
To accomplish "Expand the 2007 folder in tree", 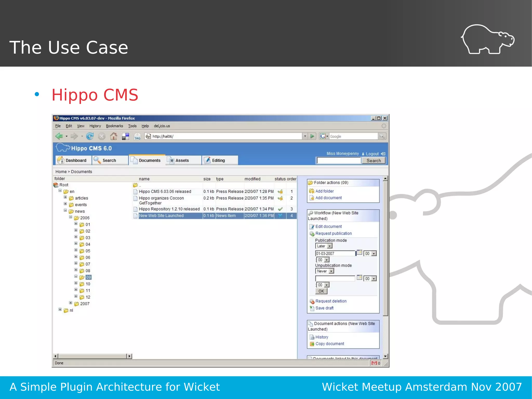I will 70,303.
